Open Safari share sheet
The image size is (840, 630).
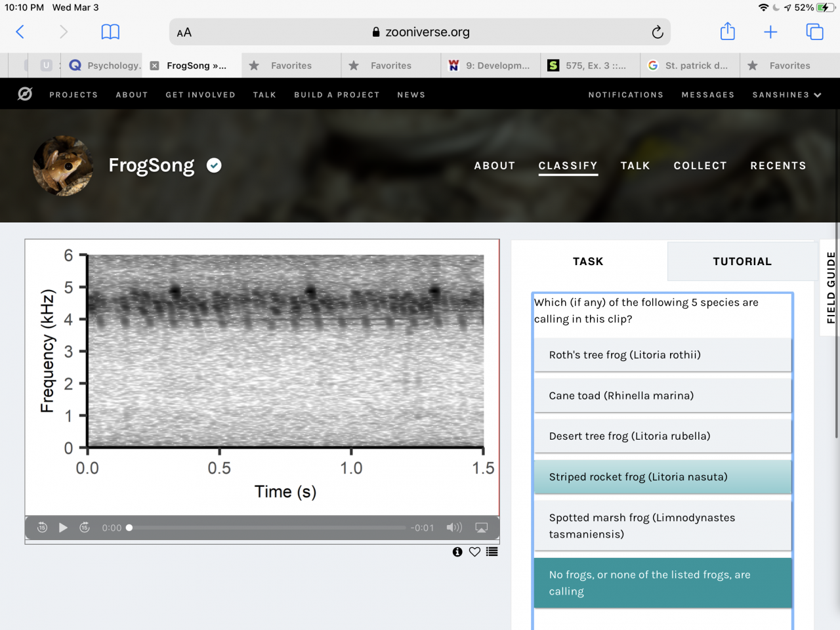coord(727,31)
